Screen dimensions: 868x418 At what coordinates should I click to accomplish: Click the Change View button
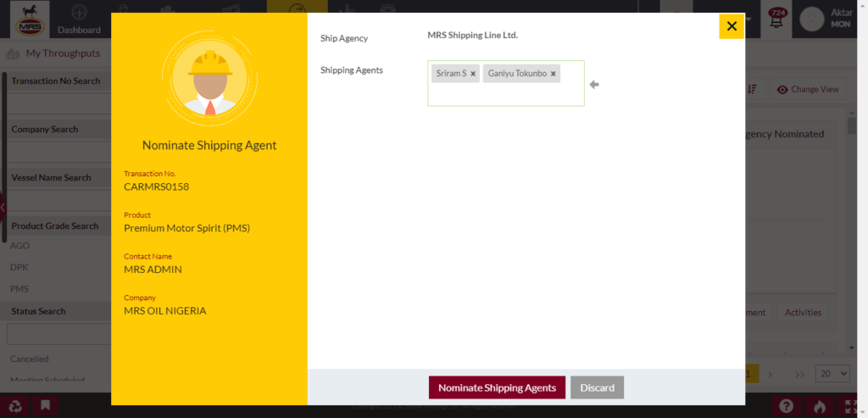(x=808, y=89)
